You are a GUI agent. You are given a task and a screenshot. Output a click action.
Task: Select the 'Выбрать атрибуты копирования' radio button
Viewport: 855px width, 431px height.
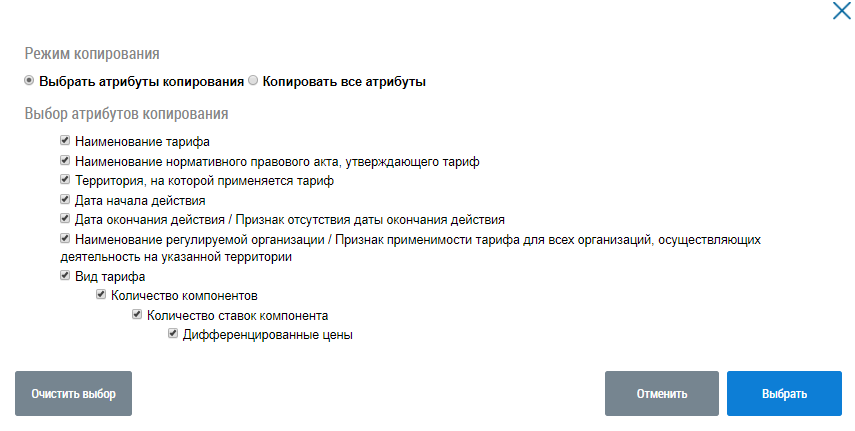[x=29, y=81]
